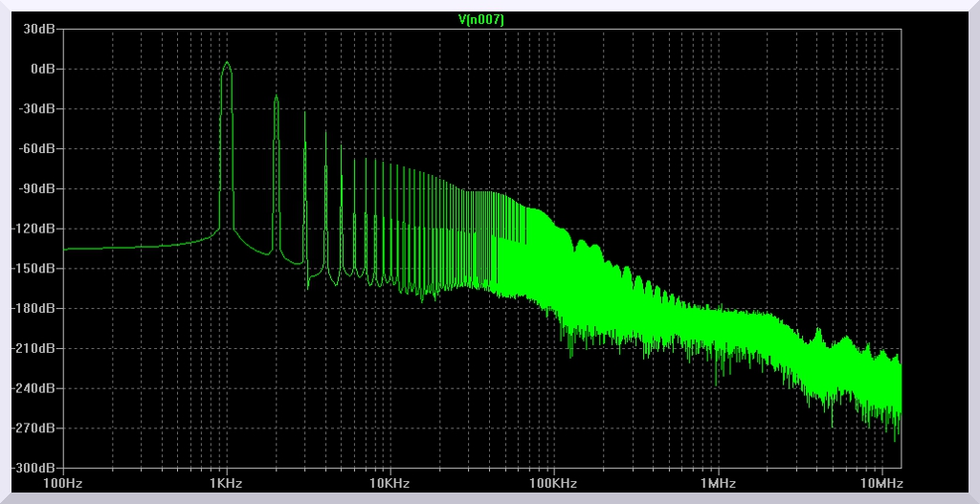This screenshot has height=504, width=980.
Task: Click the fundamental peak tip at 1KHz
Action: pyautogui.click(x=227, y=63)
